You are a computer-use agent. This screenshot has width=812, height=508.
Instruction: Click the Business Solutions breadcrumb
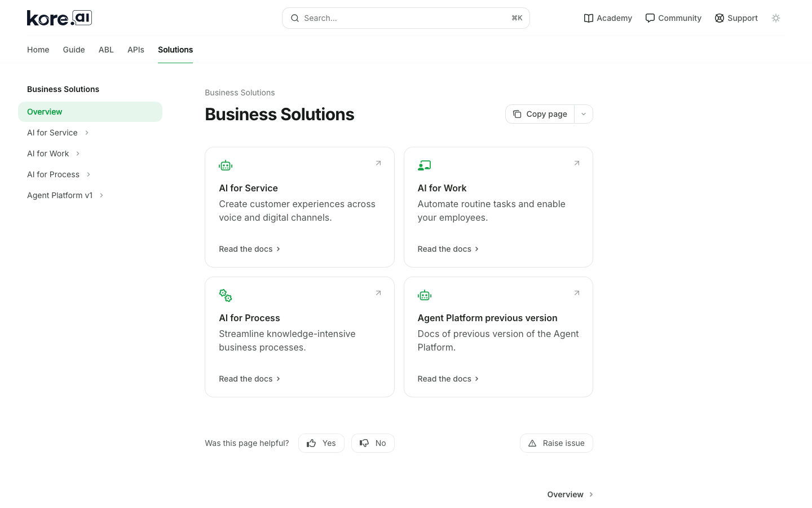click(x=240, y=93)
